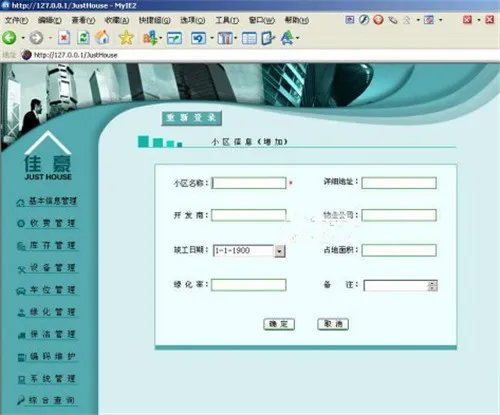Go to the home page via house icon
The height and width of the screenshot is (415, 500).
click(103, 37)
